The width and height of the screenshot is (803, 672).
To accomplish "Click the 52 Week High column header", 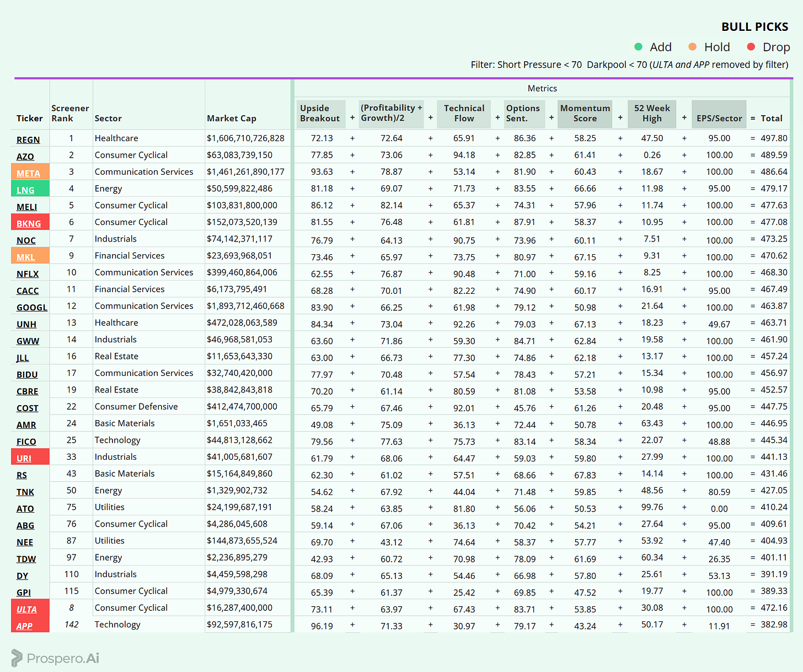I will click(x=652, y=113).
